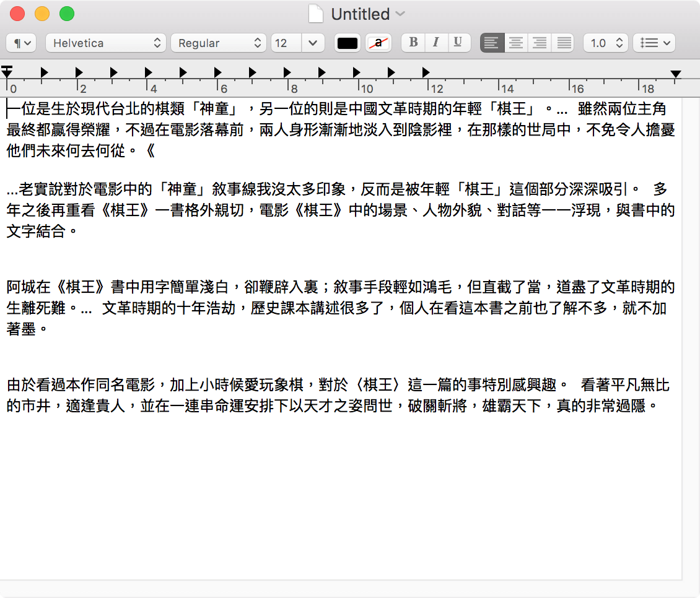Toggle bold formatting
Image resolution: width=700 pixels, height=598 pixels.
tap(413, 43)
